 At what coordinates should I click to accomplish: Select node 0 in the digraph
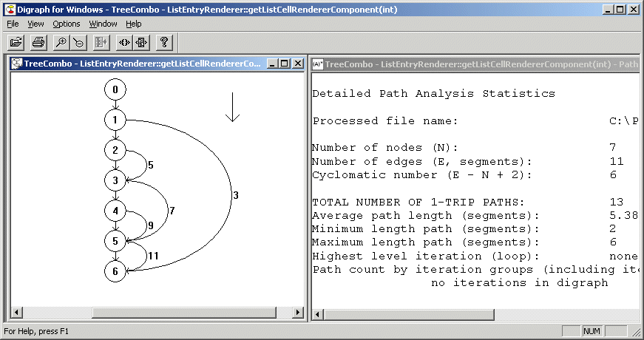(x=115, y=89)
